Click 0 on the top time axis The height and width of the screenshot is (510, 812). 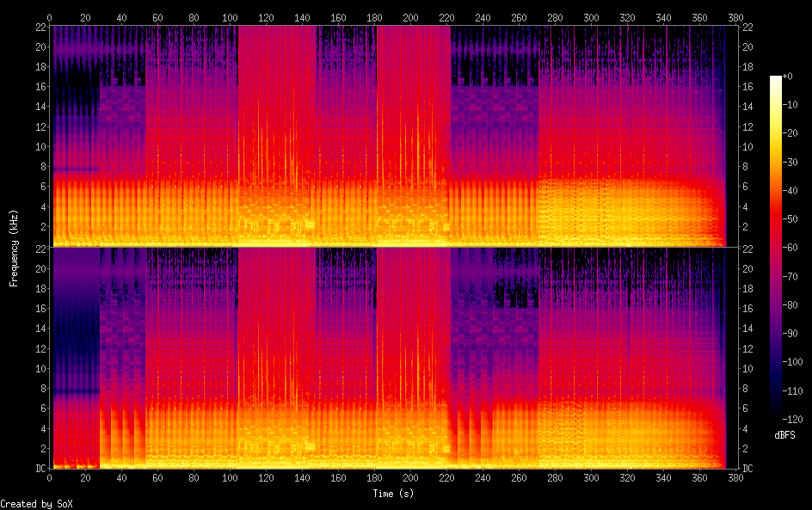point(49,17)
